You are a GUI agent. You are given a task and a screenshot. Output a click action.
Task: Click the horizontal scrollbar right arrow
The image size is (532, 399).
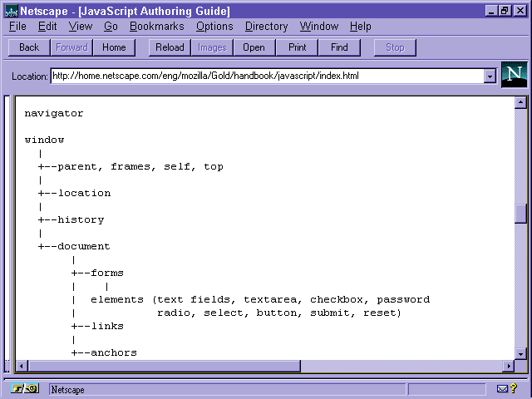point(508,366)
